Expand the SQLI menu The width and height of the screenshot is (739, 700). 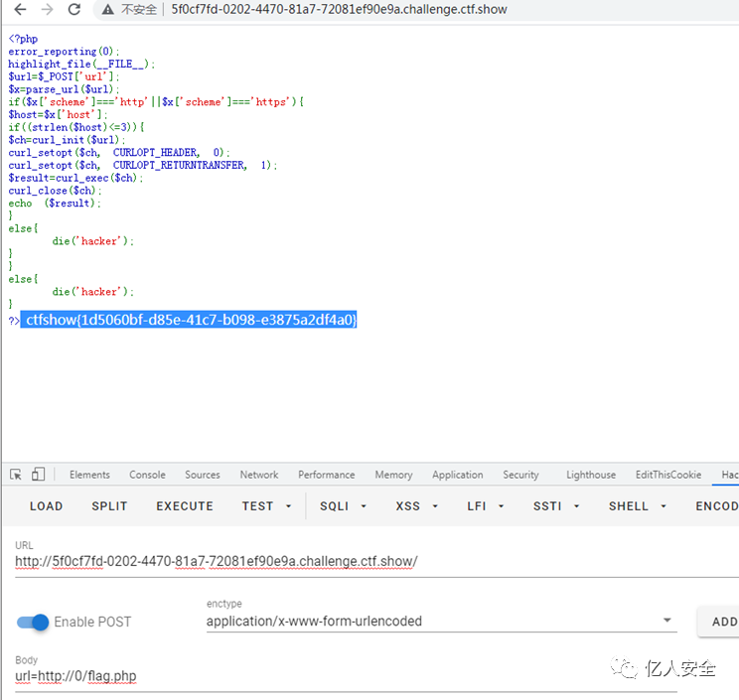tap(343, 506)
